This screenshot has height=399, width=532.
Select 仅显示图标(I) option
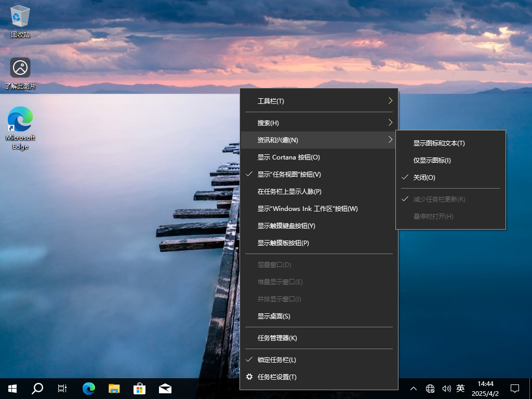[450, 160]
